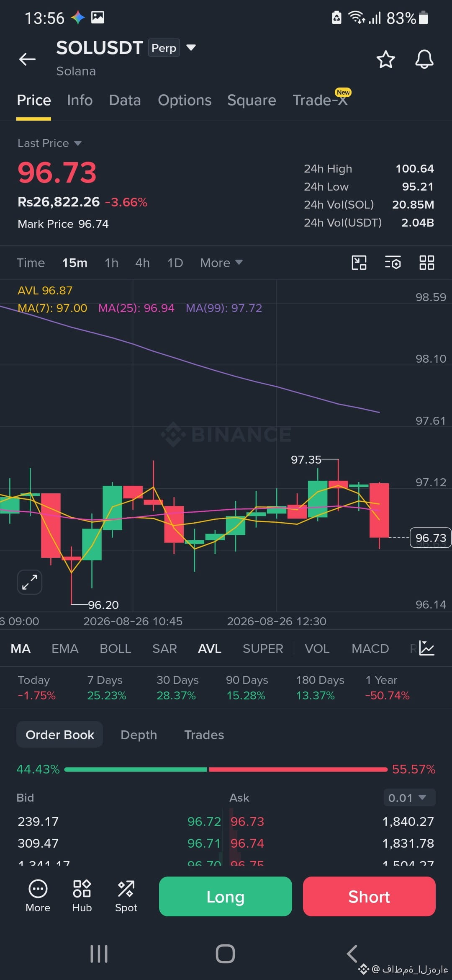This screenshot has height=980, width=452.
Task: Select the 15m chart interval
Action: click(x=75, y=263)
